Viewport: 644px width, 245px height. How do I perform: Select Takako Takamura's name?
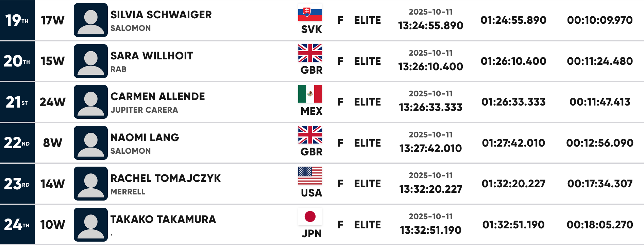click(x=163, y=219)
